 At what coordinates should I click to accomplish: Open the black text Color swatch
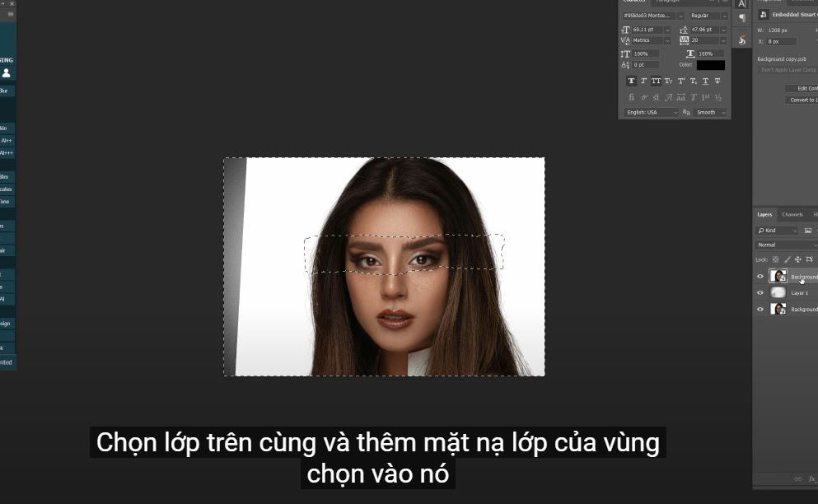711,65
